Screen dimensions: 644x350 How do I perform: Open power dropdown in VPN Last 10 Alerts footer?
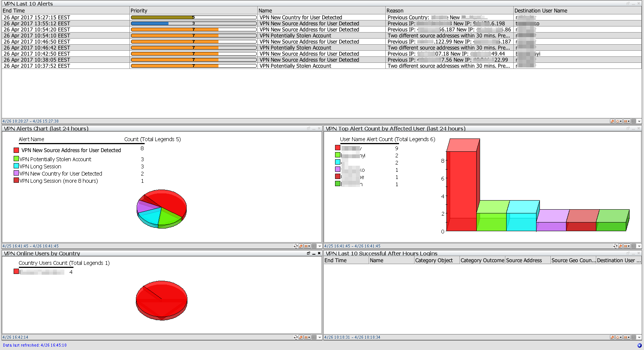click(x=619, y=121)
